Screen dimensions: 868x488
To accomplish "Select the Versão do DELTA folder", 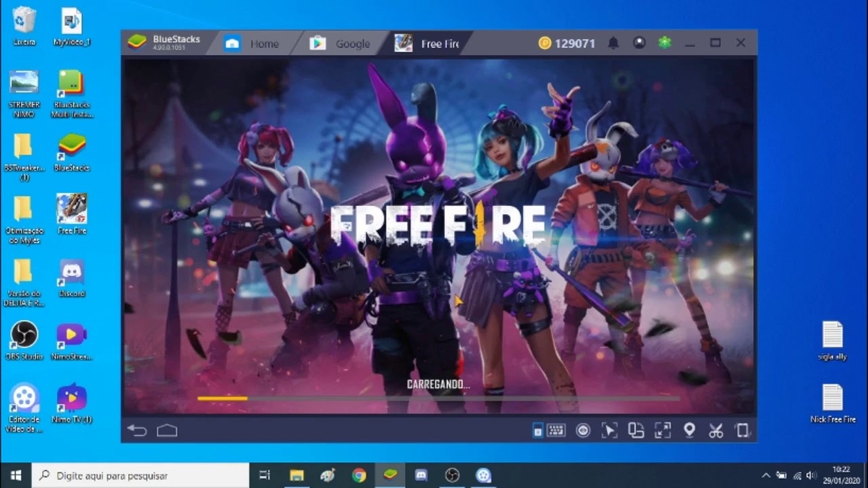I will point(24,283).
